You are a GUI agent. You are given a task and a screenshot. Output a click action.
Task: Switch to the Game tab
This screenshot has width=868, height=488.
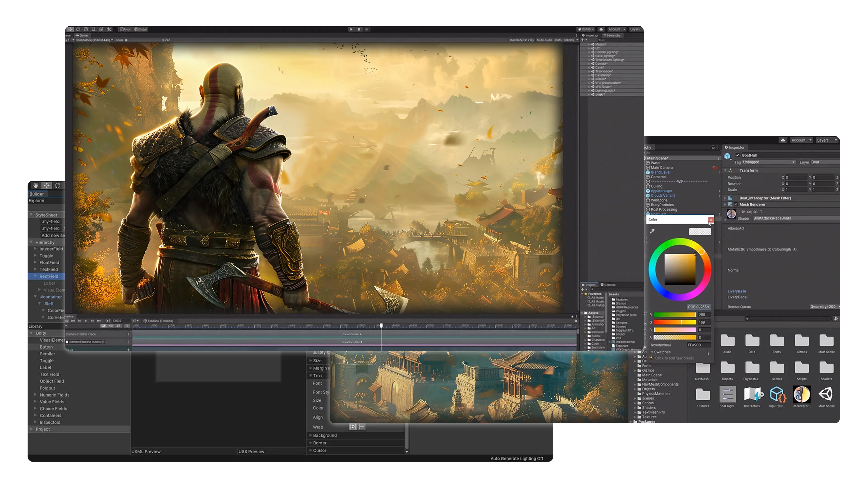point(81,36)
